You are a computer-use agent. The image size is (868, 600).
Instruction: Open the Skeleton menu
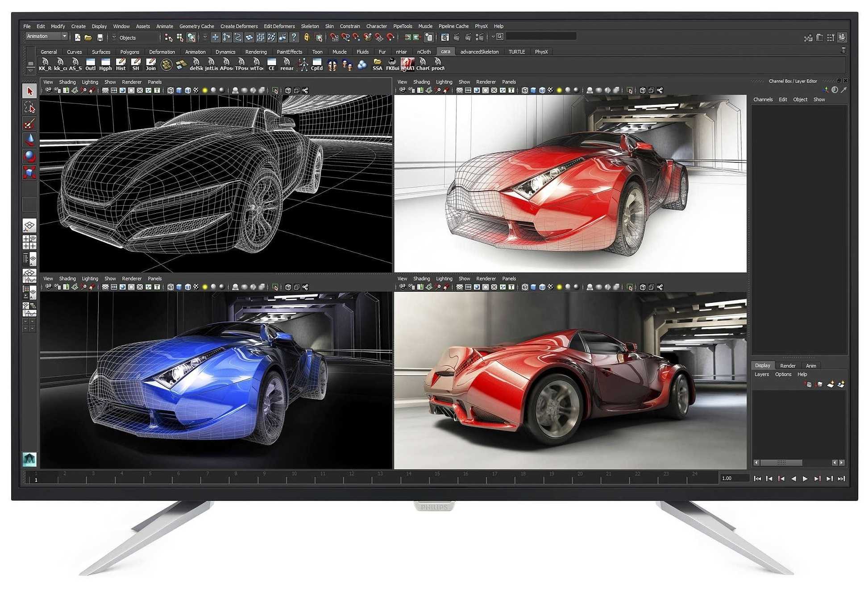(x=310, y=26)
